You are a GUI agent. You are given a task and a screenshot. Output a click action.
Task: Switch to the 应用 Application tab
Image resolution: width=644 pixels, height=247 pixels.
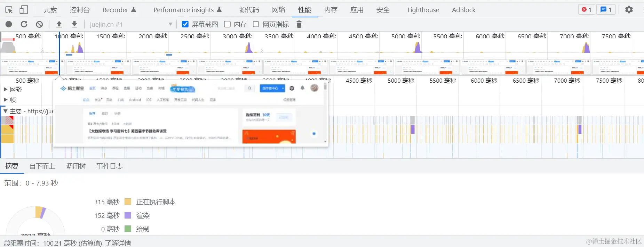(357, 10)
